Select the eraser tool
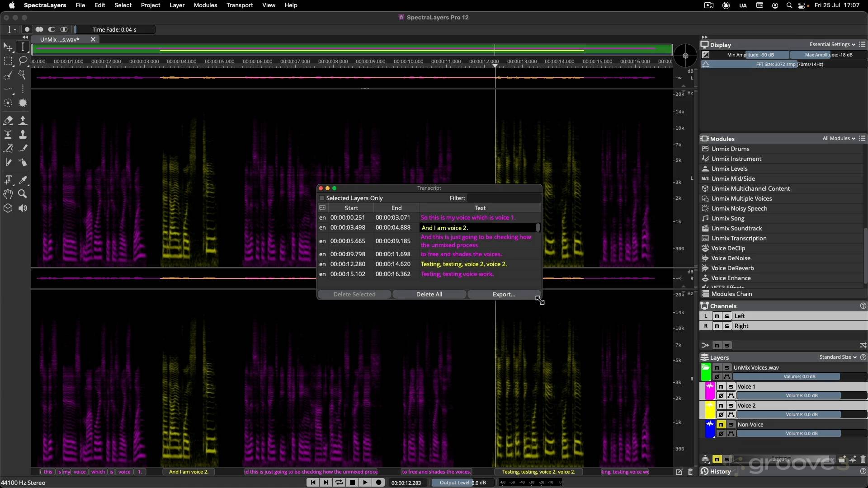Viewport: 868px width, 488px height. pos(8,120)
